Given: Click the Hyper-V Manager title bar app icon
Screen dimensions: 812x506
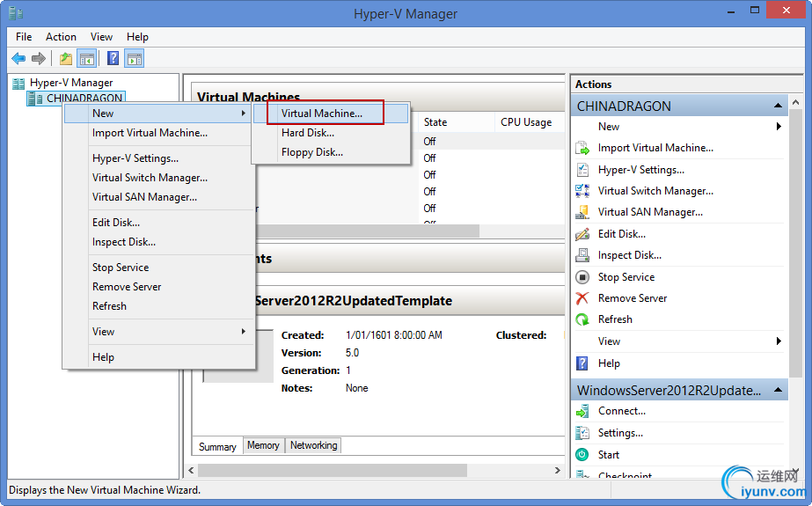Looking at the screenshot, I should (16, 13).
